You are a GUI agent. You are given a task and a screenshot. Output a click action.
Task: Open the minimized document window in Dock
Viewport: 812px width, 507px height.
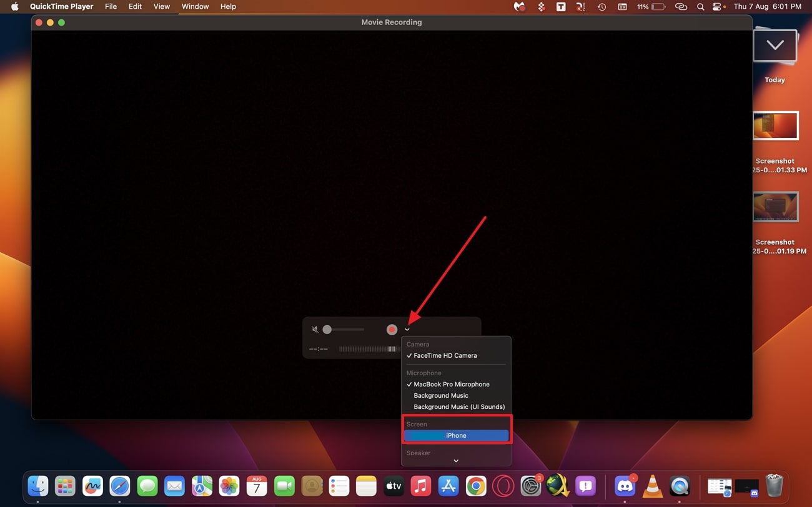(720, 486)
